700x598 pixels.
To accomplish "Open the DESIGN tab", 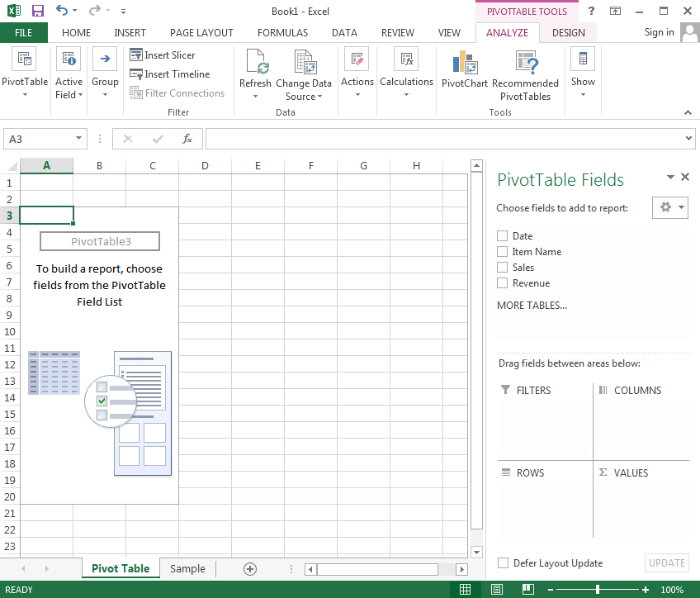I will pyautogui.click(x=568, y=32).
